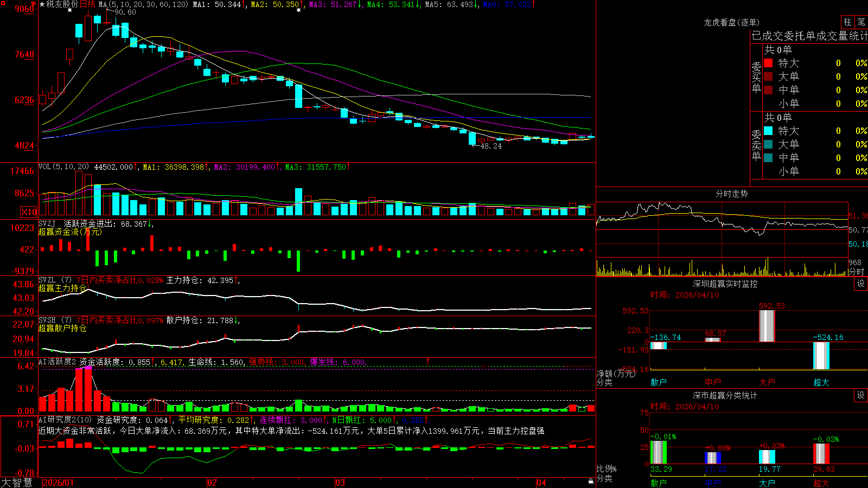The width and height of the screenshot is (868, 488).
Task: Click the VOL(5,10,20) indicator label
Action: tap(63, 167)
